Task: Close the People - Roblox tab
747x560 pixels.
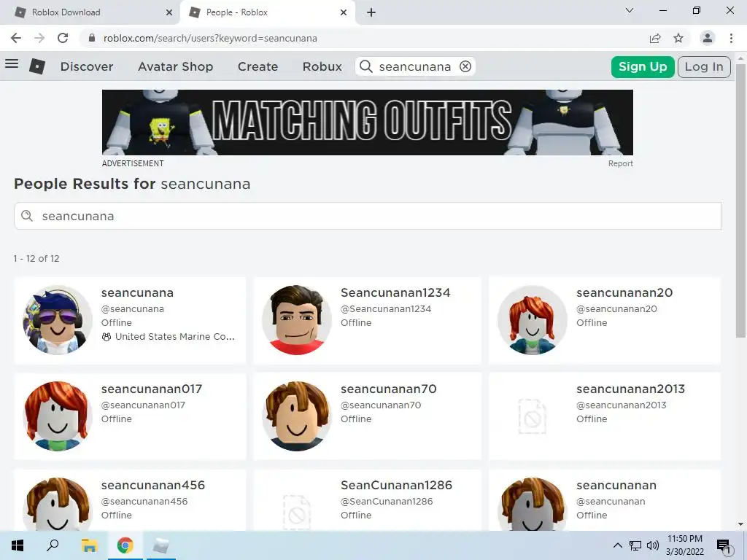Action: (x=344, y=12)
